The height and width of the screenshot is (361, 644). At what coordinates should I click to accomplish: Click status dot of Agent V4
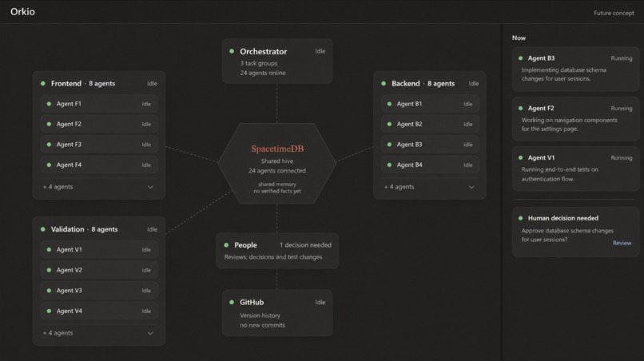[x=49, y=311]
